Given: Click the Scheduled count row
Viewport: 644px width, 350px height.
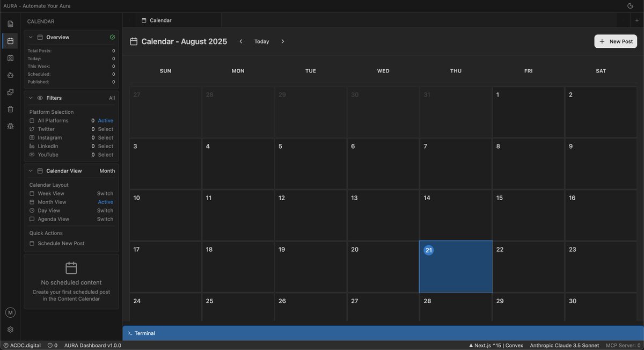Looking at the screenshot, I should tap(71, 74).
